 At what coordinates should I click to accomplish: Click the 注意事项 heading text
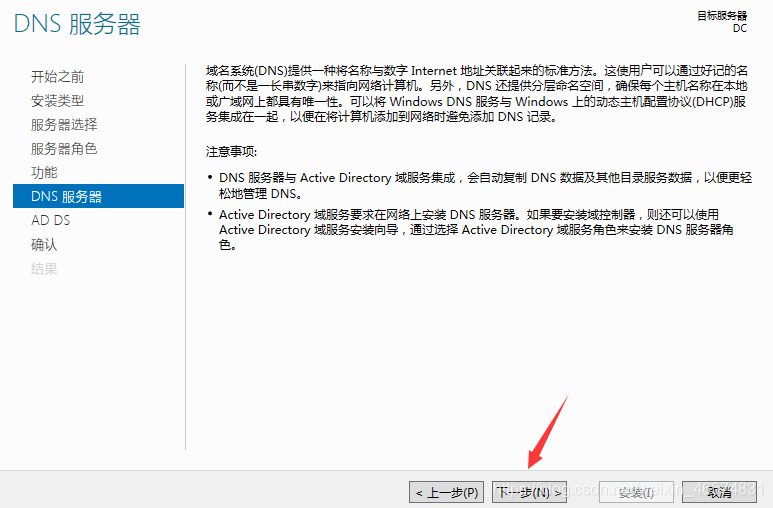(x=231, y=151)
